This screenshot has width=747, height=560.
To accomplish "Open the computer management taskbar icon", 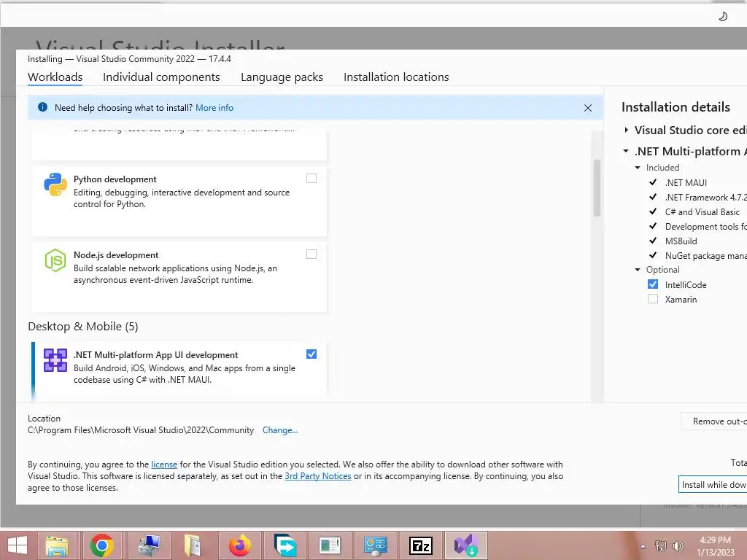I will click(x=148, y=545).
